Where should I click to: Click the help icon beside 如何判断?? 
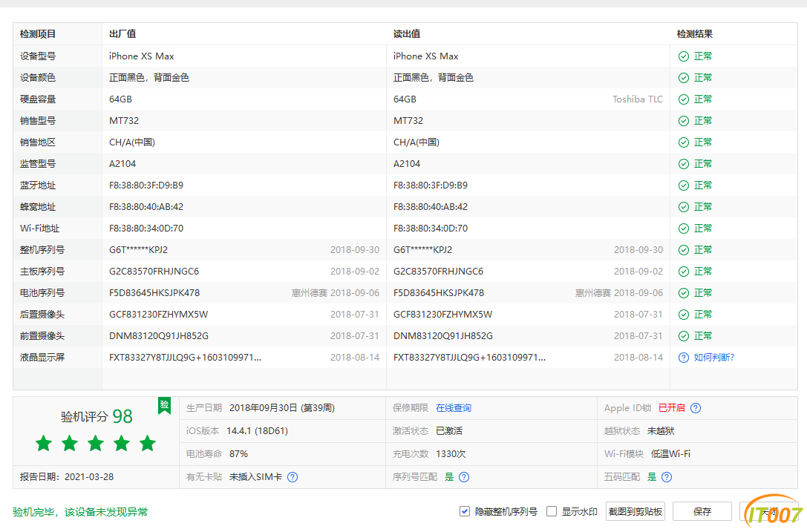point(684,358)
